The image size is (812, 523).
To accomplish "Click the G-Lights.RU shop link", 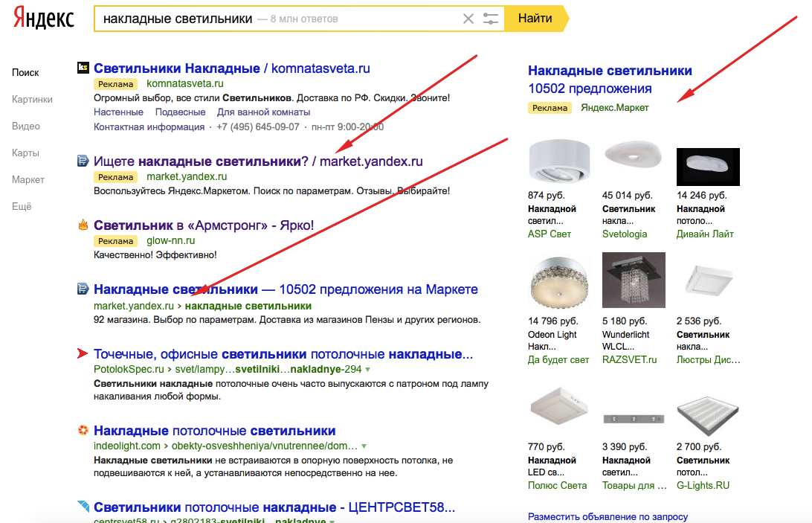I will coord(703,486).
